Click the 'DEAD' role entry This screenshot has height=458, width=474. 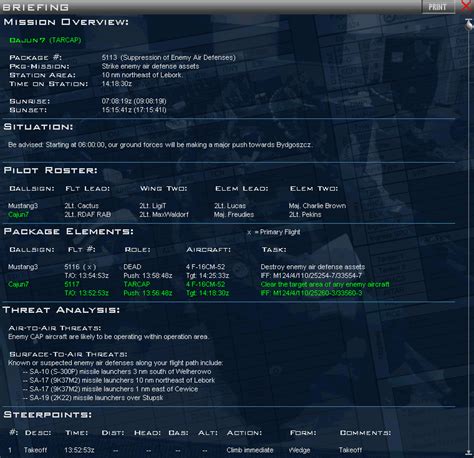132,267
